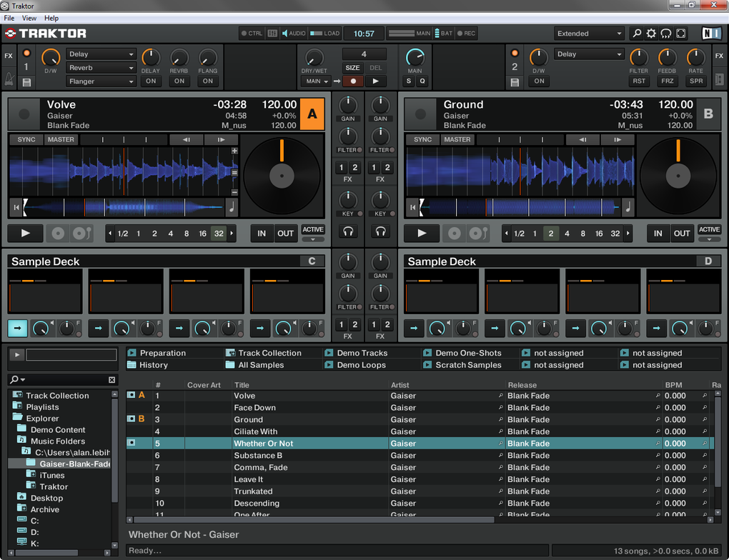Open the Reverb effect selector dropdown
729x560 pixels.
[x=101, y=68]
